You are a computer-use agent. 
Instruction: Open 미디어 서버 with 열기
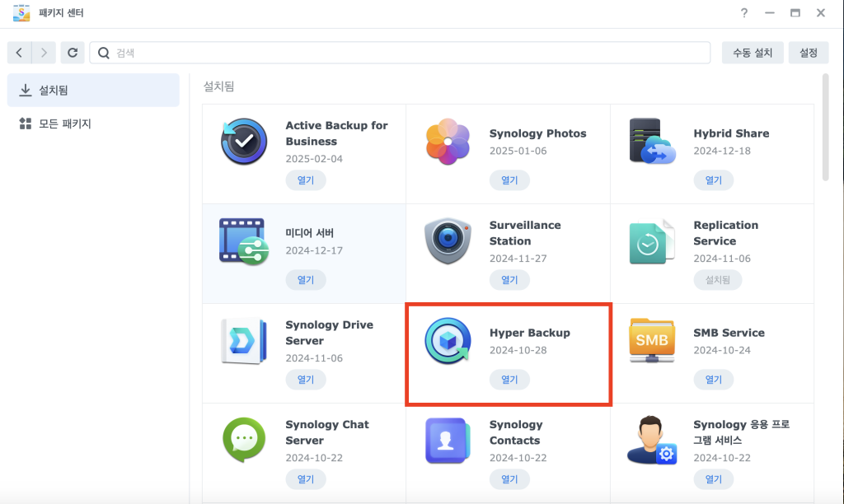306,280
